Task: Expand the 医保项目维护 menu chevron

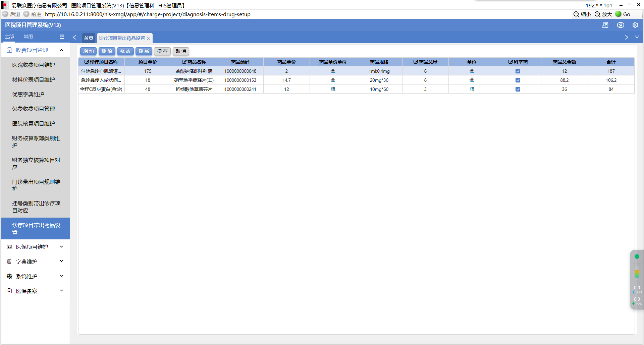Action: pyautogui.click(x=61, y=247)
